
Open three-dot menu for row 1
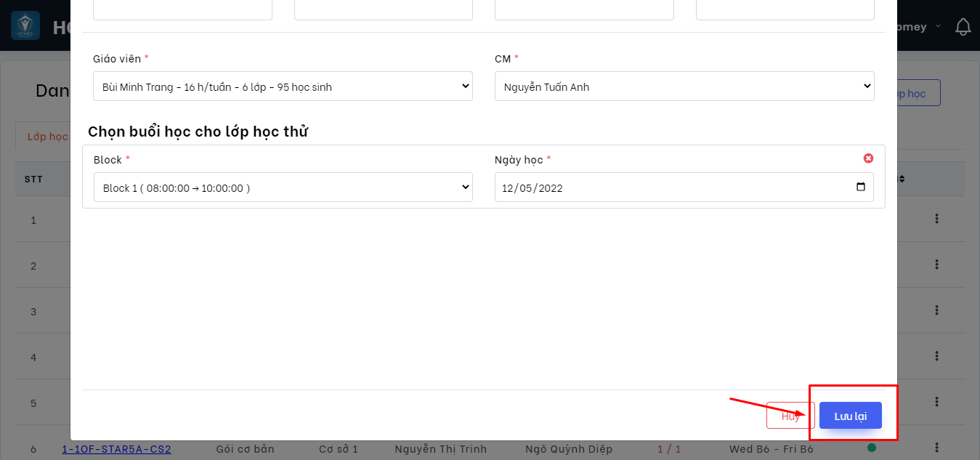936,219
